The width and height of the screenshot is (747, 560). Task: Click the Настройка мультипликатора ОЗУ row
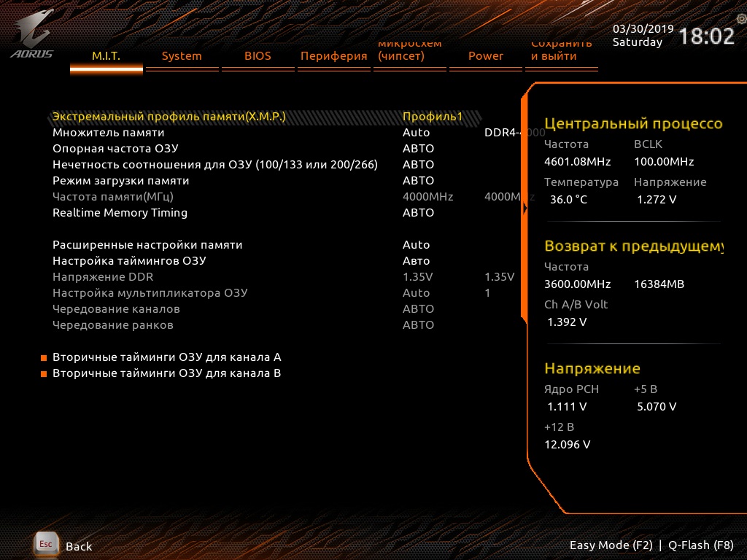150,293
